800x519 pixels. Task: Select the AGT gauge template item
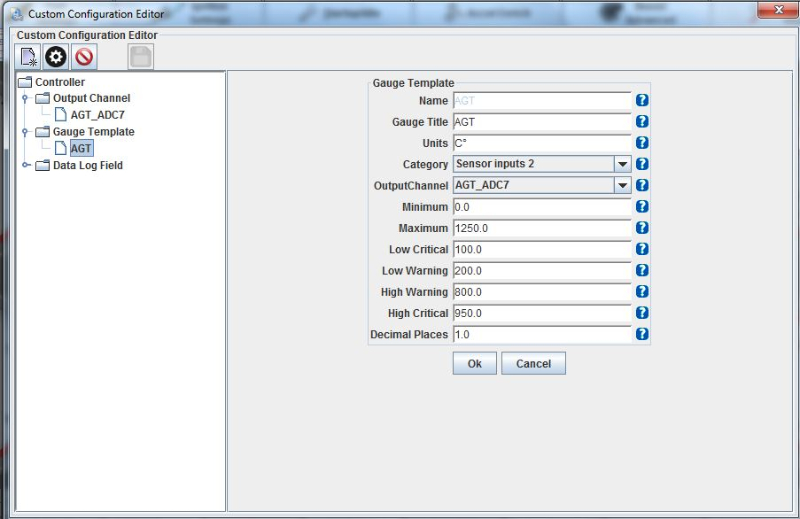(81, 148)
